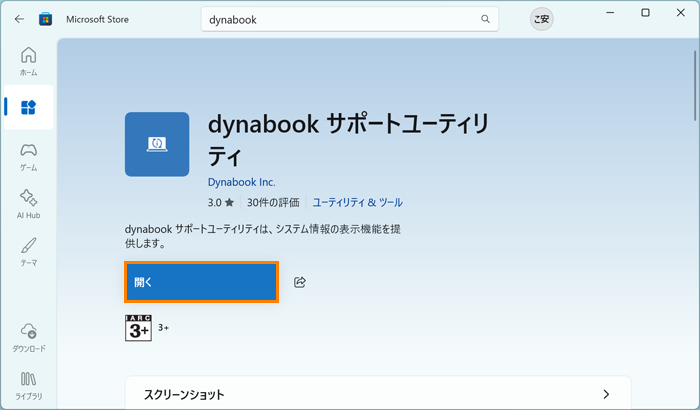Screen dimensions: 700x410
Task: Click the back arrow in title bar
Action: point(19,18)
